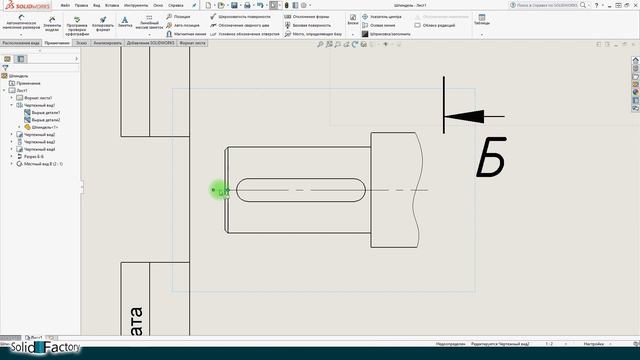Open the Вид menu
Image resolution: width=640 pixels, height=360 pixels.
96,5
